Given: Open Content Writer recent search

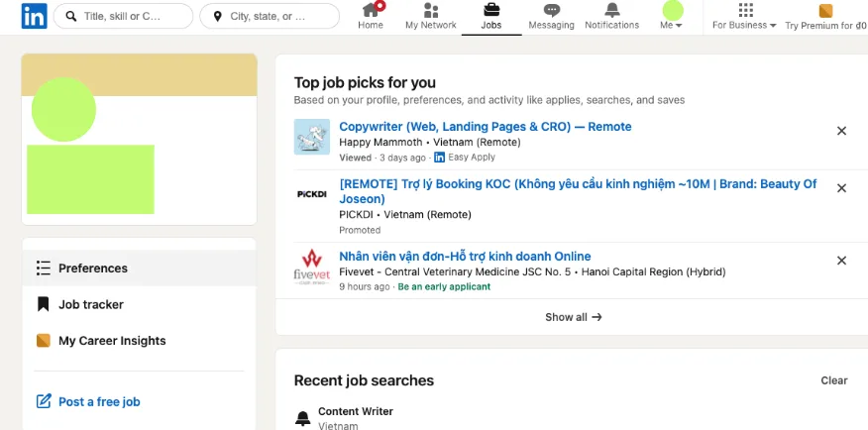Looking at the screenshot, I should point(356,411).
